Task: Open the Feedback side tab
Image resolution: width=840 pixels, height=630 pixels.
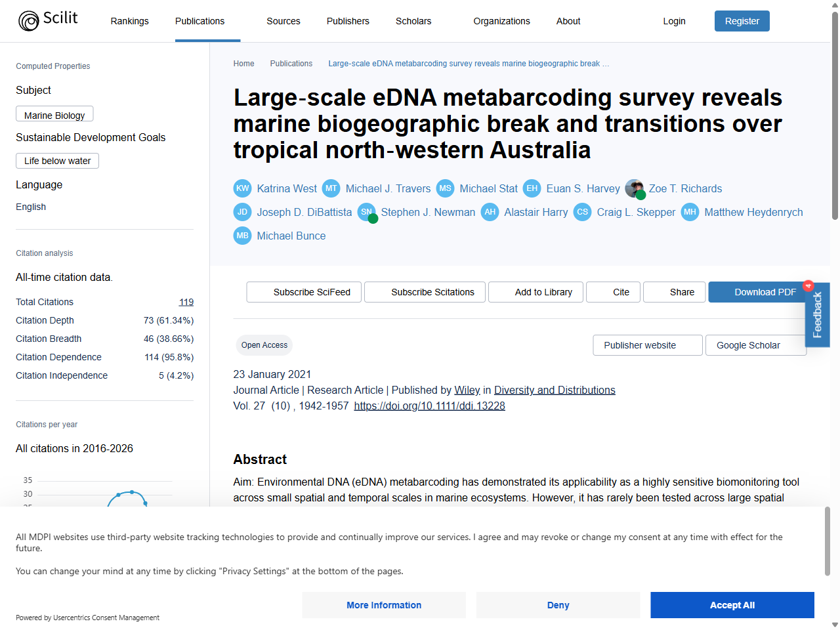Action: 818,315
